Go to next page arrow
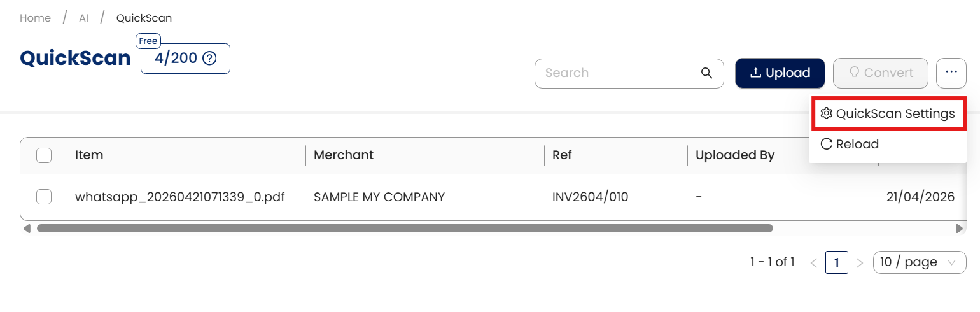The image size is (980, 312). pos(860,262)
